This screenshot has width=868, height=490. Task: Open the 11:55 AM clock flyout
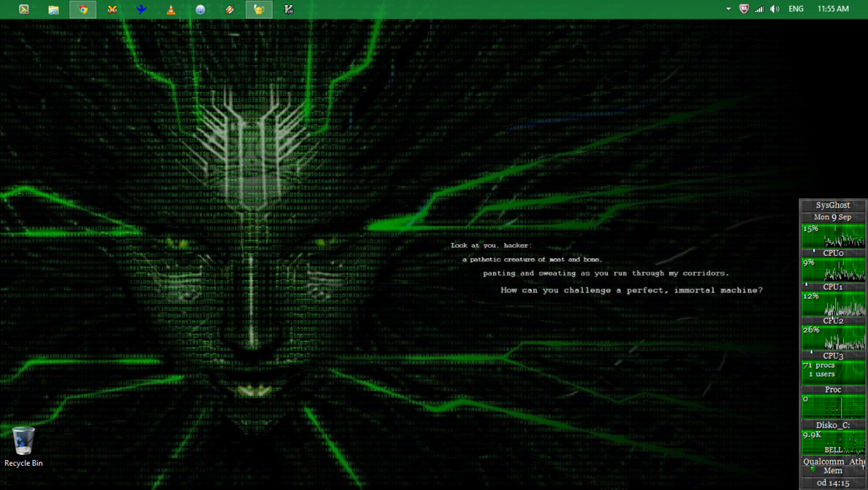[833, 9]
